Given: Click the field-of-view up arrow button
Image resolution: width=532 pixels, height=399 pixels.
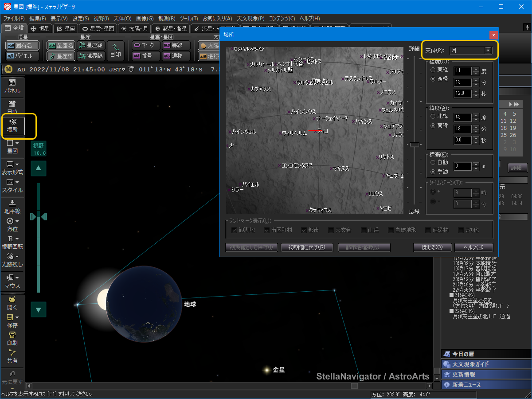Looking at the screenshot, I should [x=39, y=168].
